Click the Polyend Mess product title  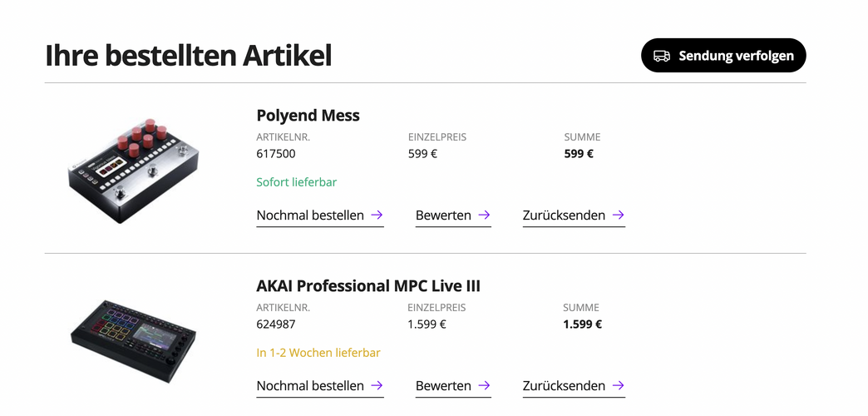click(x=308, y=116)
